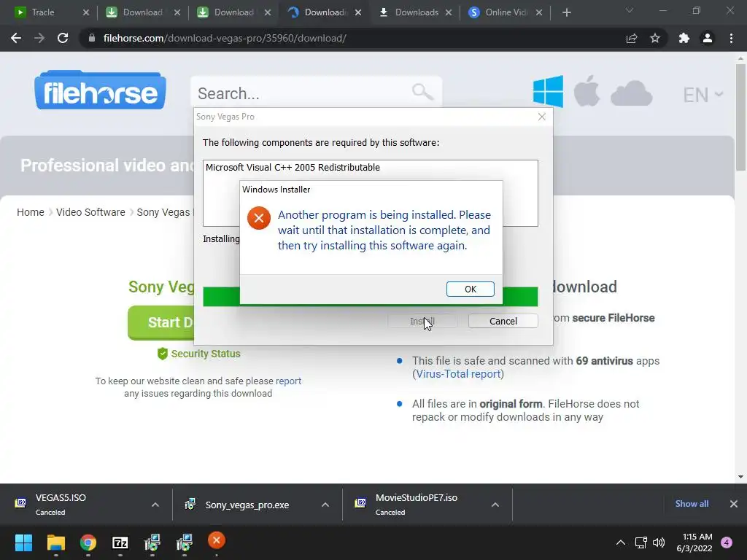This screenshot has width=747, height=560.
Task: Open the Chrome extensions puzzle icon
Action: [684, 38]
